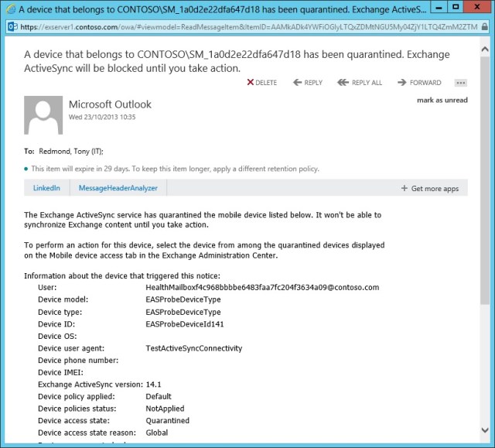Delete this quarantine notification message
Image resolution: width=495 pixels, height=448 pixels.
tap(261, 83)
